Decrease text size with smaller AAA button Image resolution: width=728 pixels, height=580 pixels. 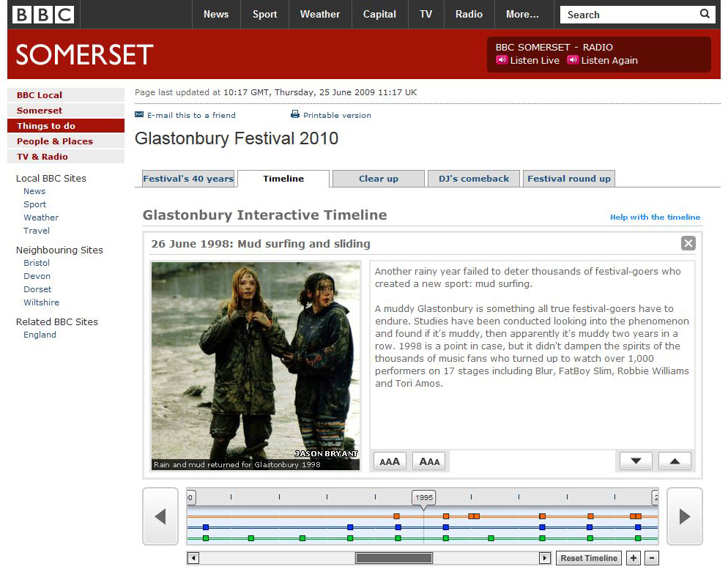point(429,461)
